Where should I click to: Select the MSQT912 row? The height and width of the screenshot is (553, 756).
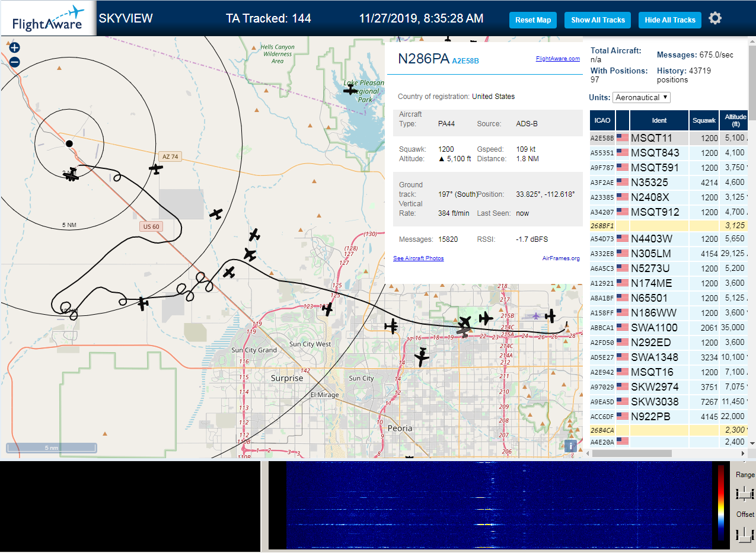point(669,212)
